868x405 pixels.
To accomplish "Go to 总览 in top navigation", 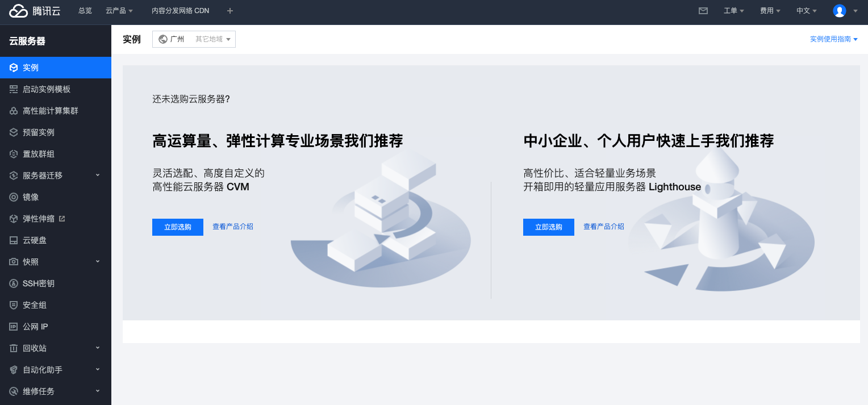I will 85,11.
